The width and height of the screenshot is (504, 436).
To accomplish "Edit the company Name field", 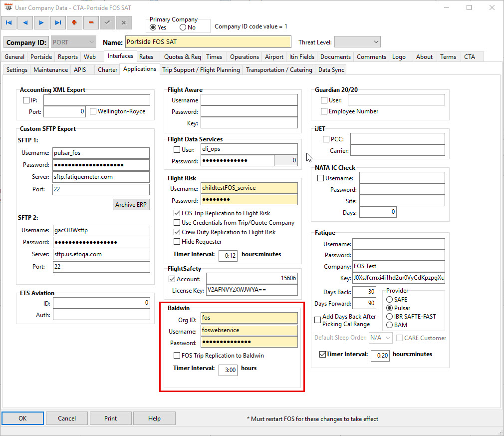I will click(208, 42).
